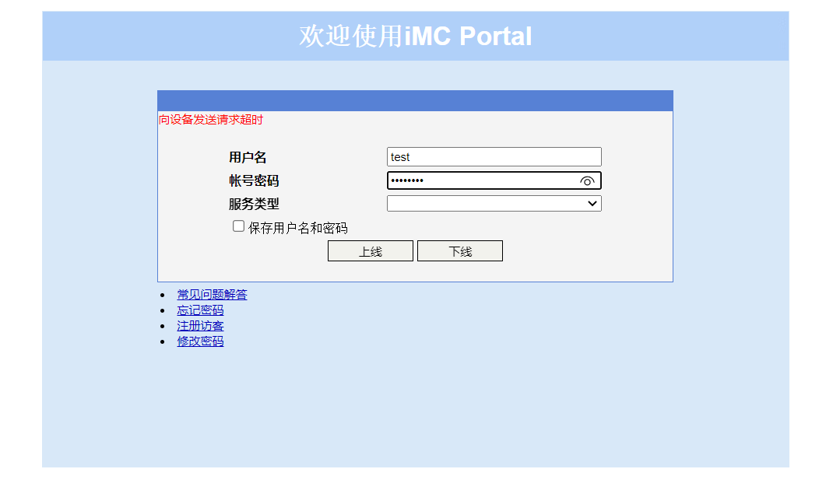Follow the 注册访客 link
This screenshot has height=504, width=819.
pos(200,326)
